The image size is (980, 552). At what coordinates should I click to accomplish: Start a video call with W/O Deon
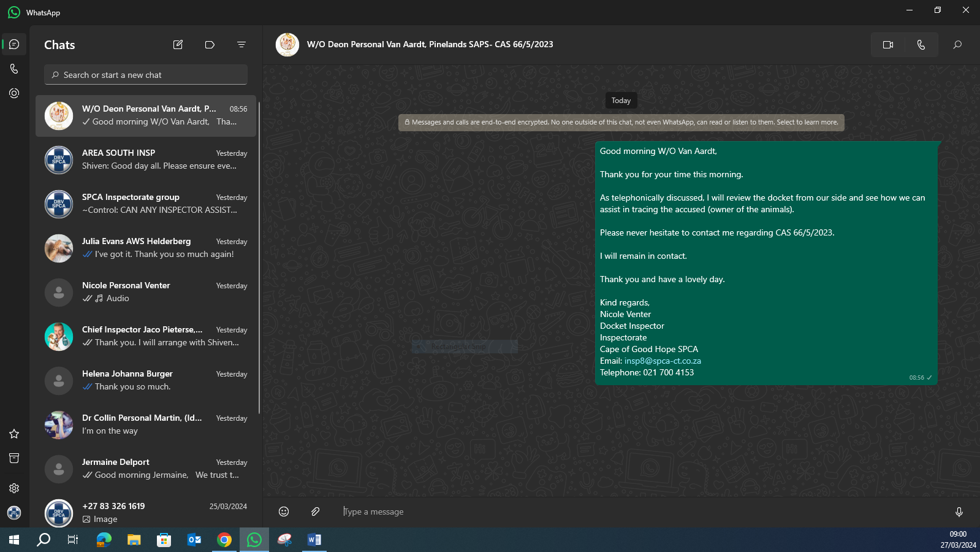pyautogui.click(x=888, y=45)
